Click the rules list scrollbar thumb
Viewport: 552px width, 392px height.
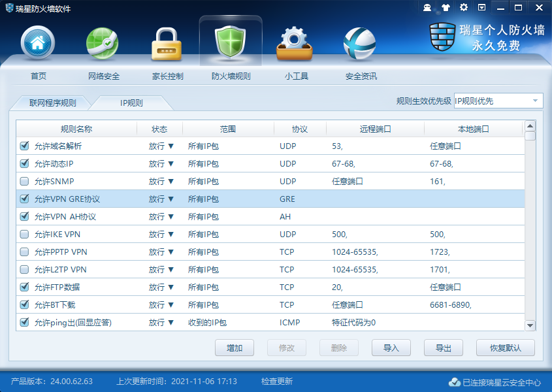(530, 136)
